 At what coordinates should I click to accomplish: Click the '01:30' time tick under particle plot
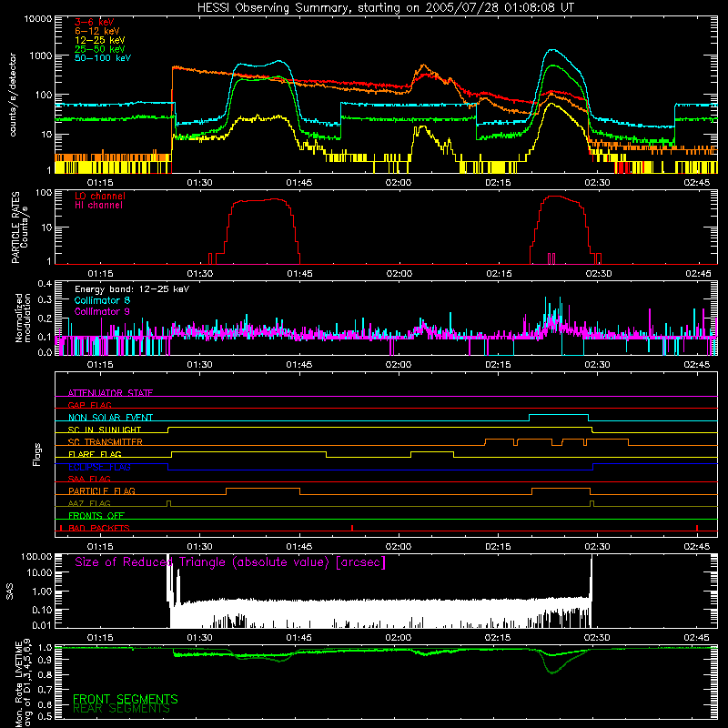[199, 274]
